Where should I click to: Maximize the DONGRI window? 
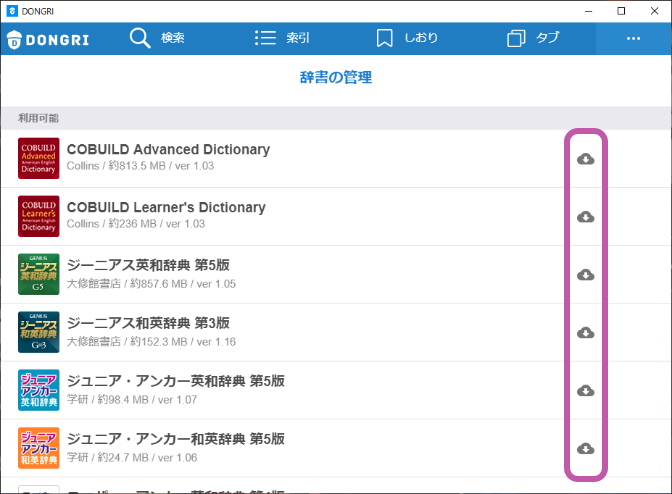(621, 11)
